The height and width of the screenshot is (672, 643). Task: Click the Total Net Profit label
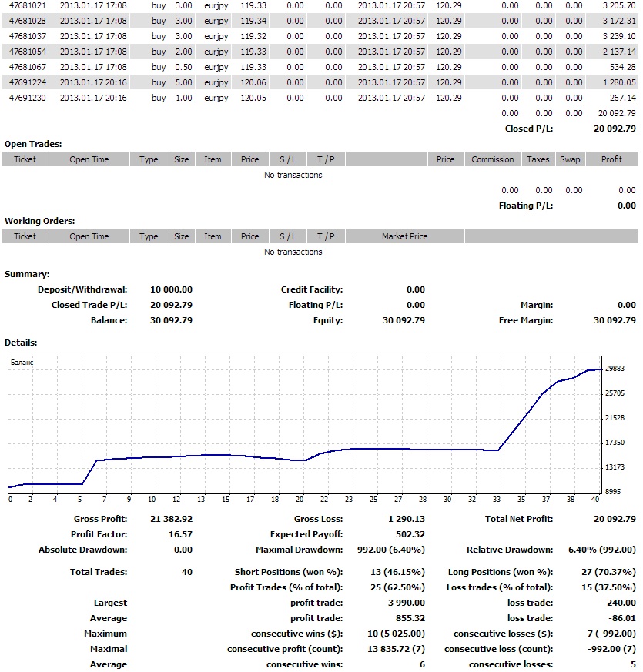click(519, 519)
